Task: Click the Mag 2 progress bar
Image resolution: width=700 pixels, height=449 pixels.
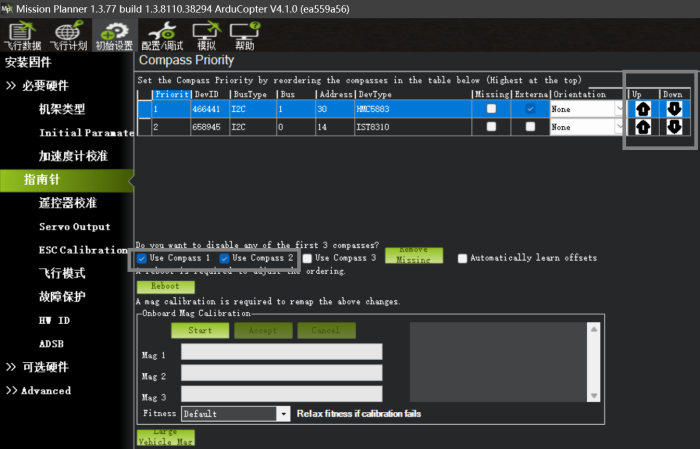Action: pos(282,373)
